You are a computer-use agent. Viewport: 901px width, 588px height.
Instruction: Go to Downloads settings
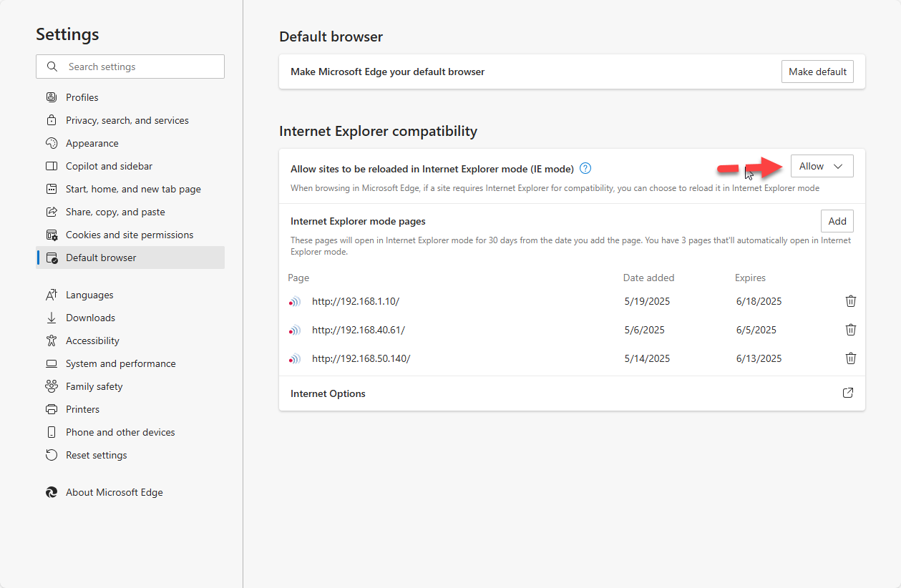point(130,318)
